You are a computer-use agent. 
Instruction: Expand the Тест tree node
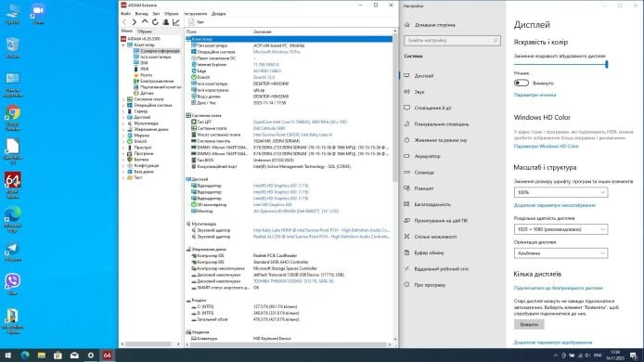point(123,177)
